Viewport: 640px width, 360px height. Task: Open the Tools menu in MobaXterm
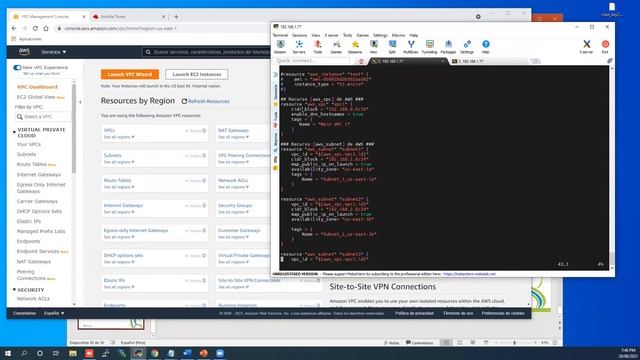[x=347, y=35]
